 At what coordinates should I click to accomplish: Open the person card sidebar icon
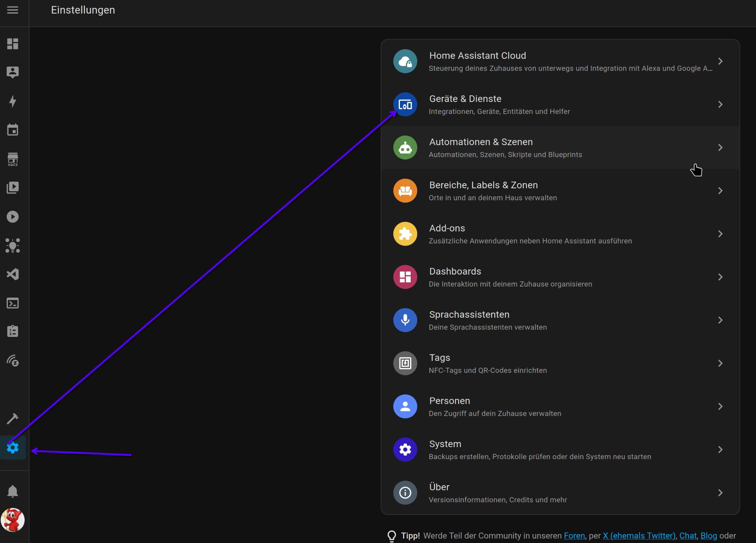click(13, 72)
